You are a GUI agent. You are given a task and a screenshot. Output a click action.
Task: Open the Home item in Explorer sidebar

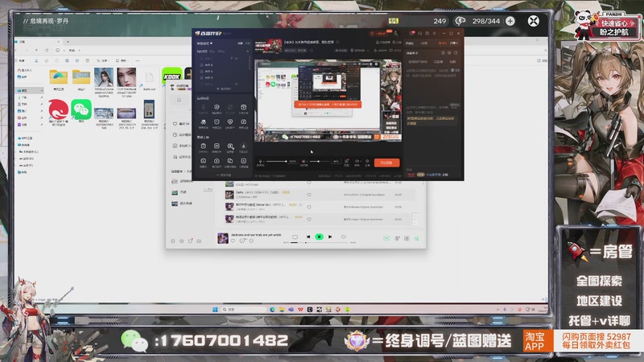tap(25, 70)
